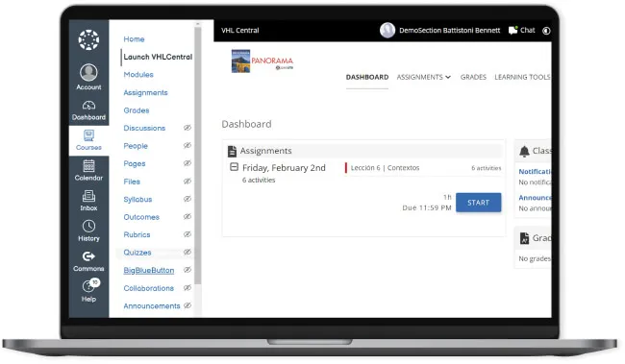Click the Announcements link in Class panel
This screenshot has width=625, height=364.
pos(535,198)
